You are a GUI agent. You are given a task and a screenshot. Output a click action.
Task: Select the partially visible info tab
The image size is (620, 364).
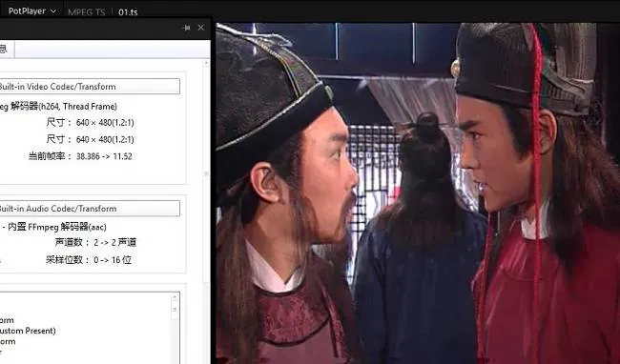tap(7, 49)
